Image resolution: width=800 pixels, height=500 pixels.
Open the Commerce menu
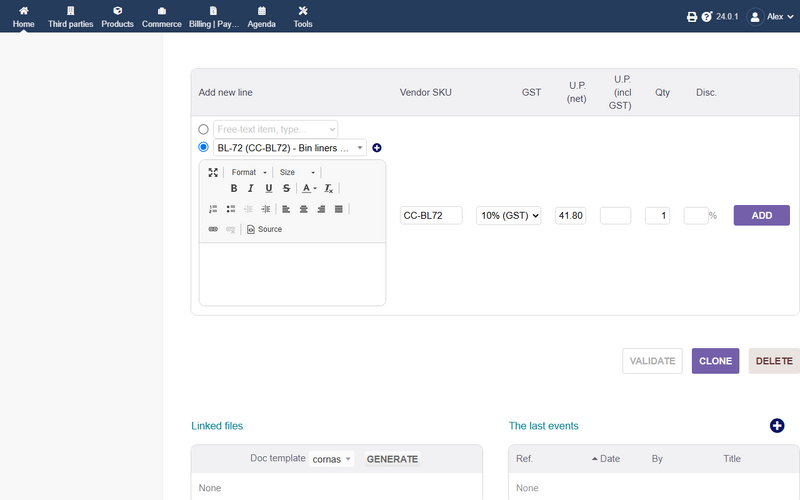tap(162, 17)
